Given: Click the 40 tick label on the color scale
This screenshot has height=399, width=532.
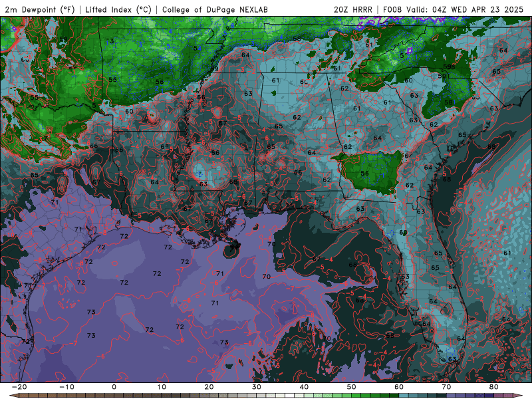Looking at the screenshot, I should click(x=304, y=387).
